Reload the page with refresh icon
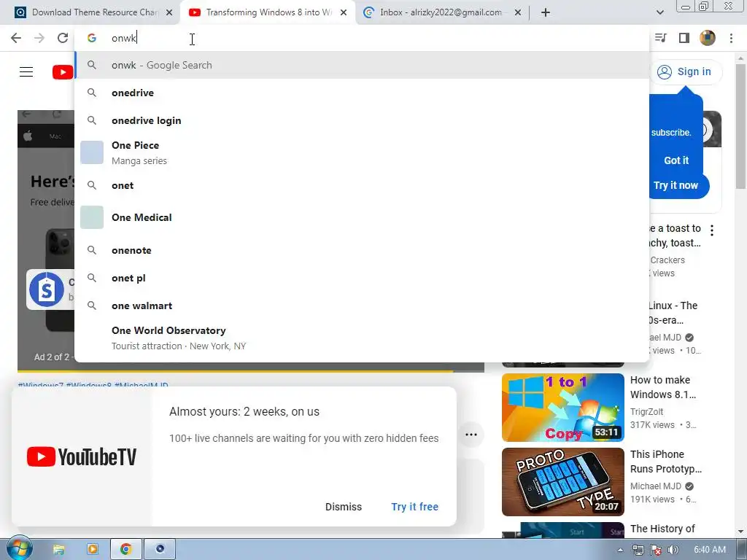 point(63,38)
